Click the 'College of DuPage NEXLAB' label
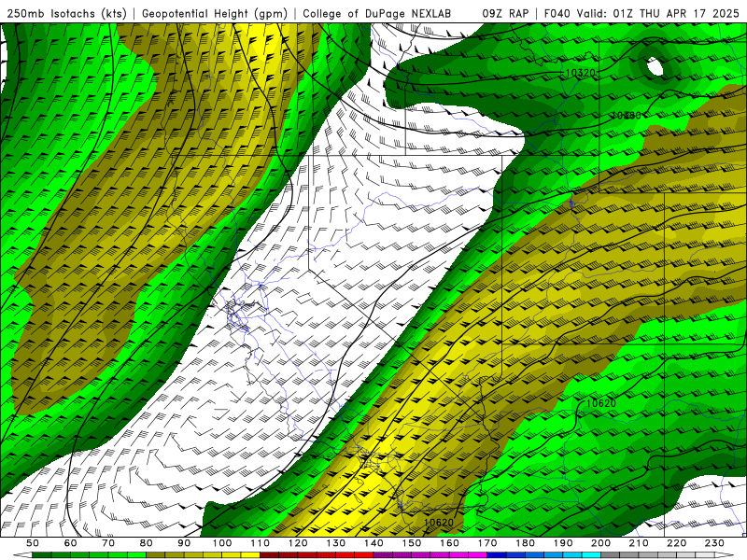The image size is (747, 560). pos(377,13)
